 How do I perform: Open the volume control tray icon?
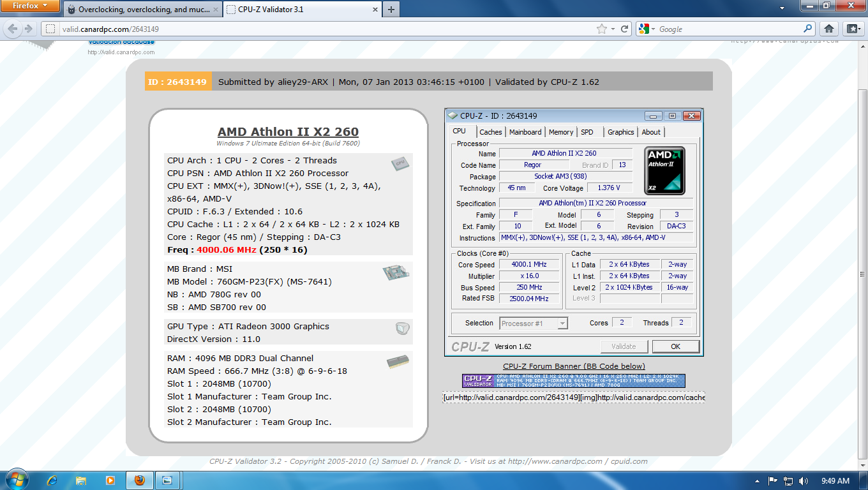[804, 480]
